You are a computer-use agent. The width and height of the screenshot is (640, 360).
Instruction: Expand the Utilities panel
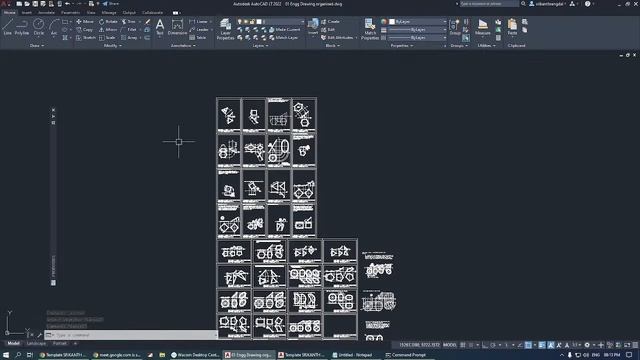(487, 46)
